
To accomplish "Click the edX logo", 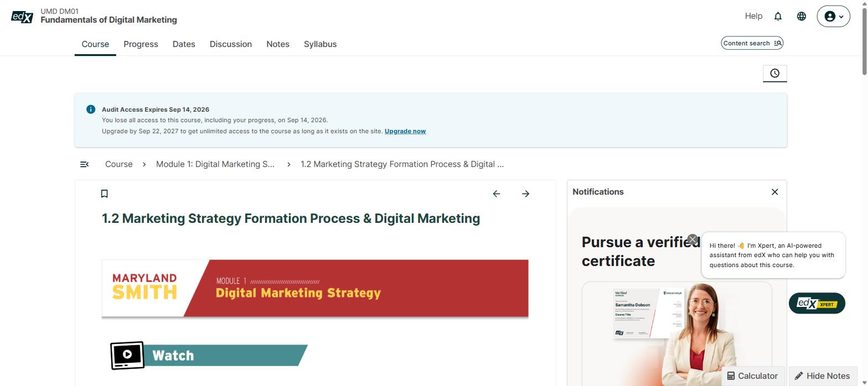I will [22, 17].
